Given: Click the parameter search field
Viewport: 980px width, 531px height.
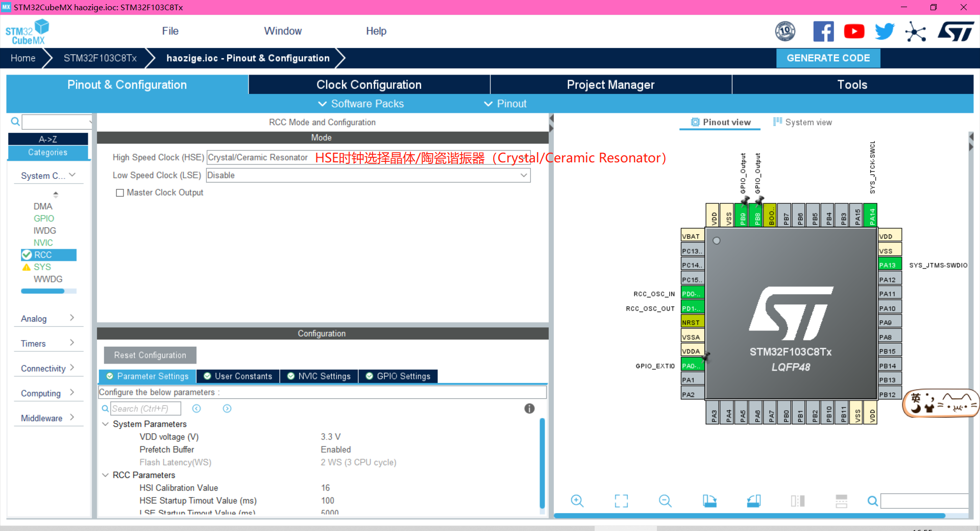Looking at the screenshot, I should [x=145, y=408].
